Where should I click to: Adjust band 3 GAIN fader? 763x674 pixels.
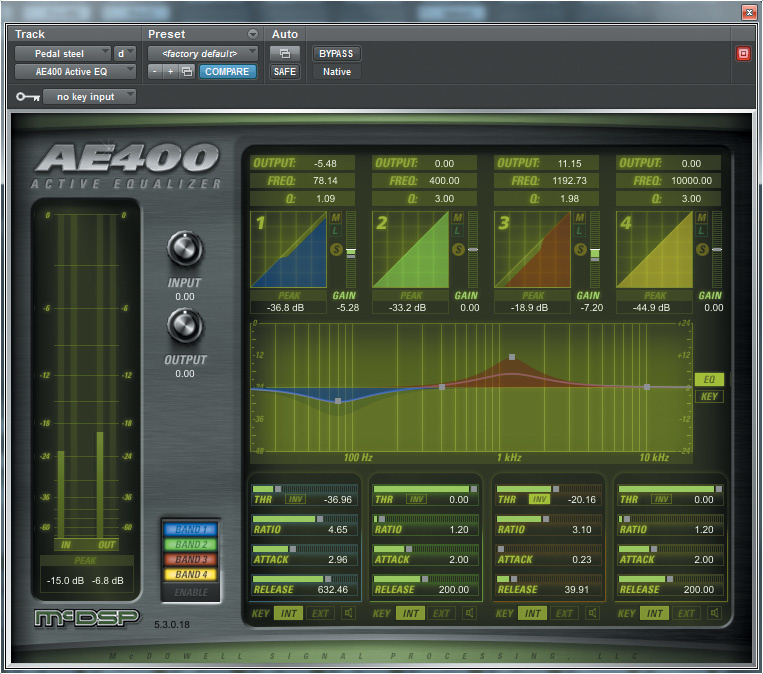595,249
